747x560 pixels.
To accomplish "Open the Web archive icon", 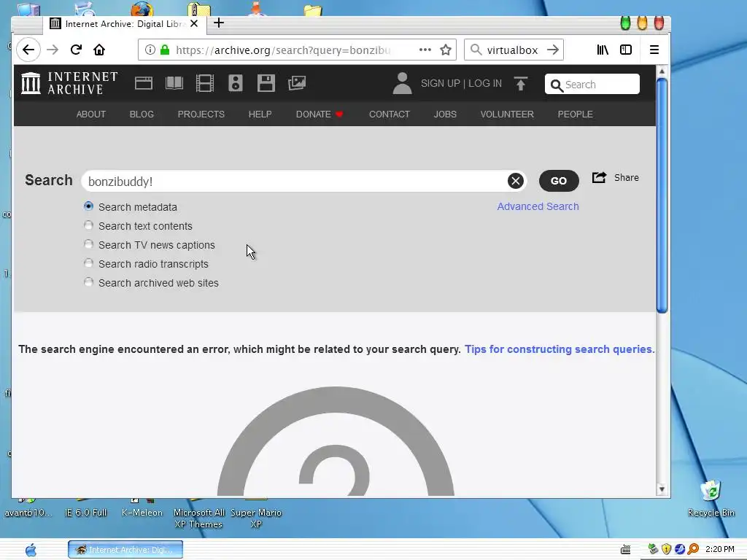I will coord(144,83).
